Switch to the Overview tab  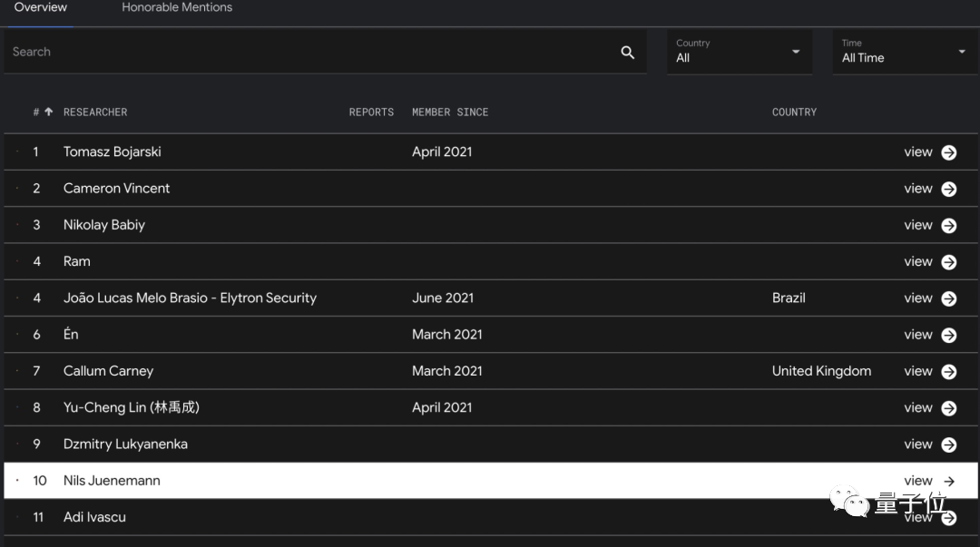pos(40,8)
